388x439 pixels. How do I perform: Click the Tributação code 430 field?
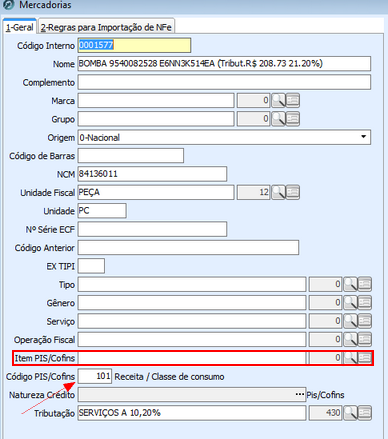coord(326,413)
